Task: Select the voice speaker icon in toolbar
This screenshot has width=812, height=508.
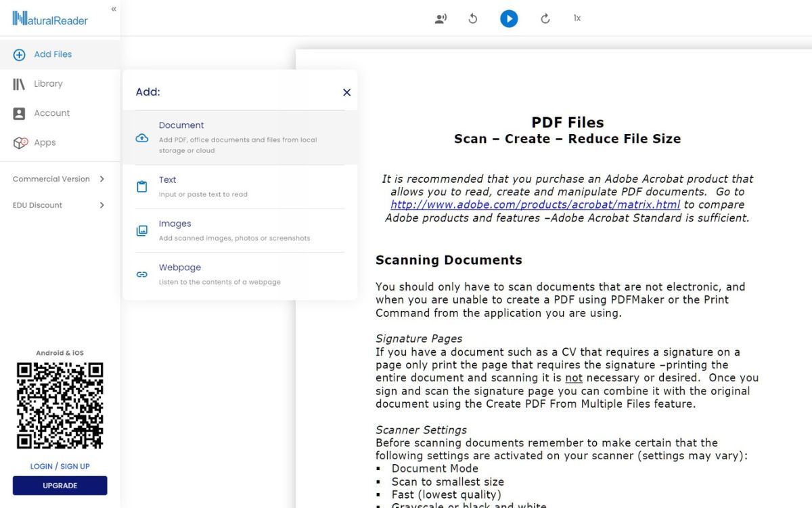Action: pyautogui.click(x=441, y=18)
